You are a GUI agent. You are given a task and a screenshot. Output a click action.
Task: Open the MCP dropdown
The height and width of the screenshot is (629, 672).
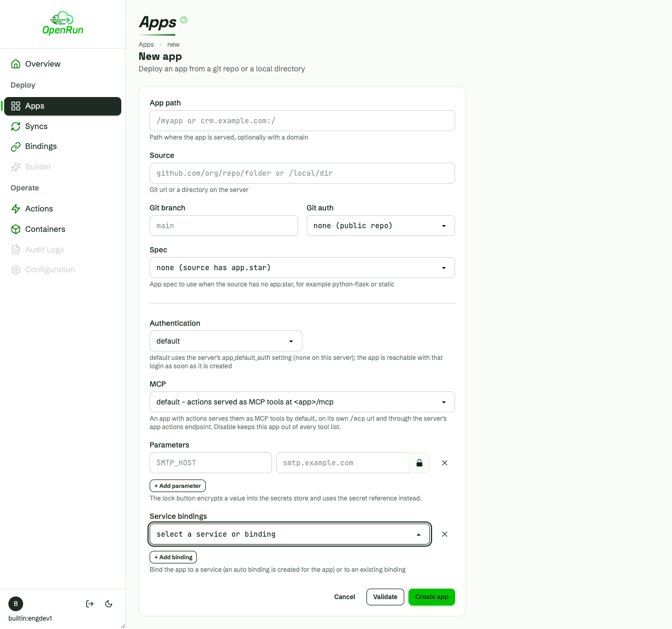point(302,402)
